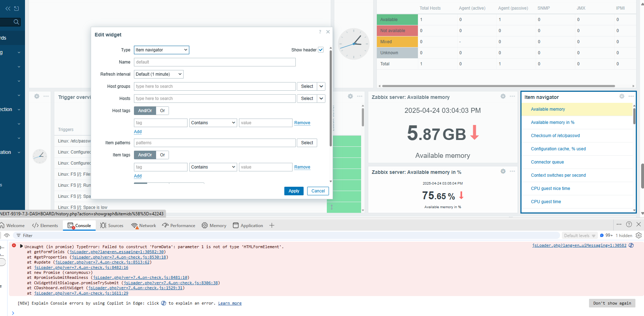The height and width of the screenshot is (316, 644).
Task: Click Remove link in Host tags row
Action: [x=302, y=123]
